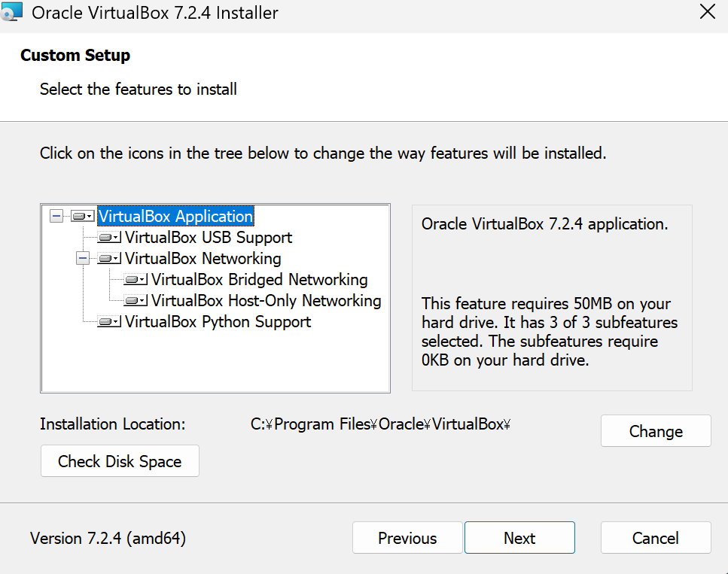
Task: Select VirtualBox USB Support tree item
Action: click(x=209, y=238)
